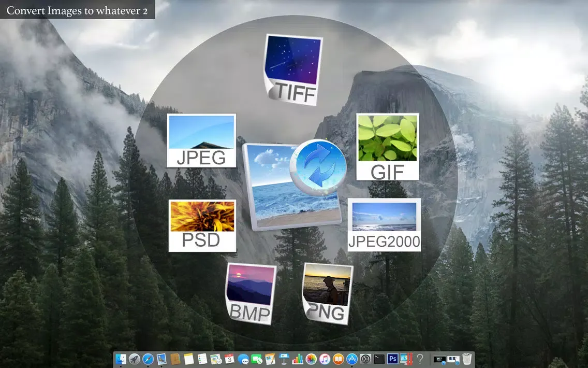588x368 pixels.
Task: Click the help question mark in the Dock
Action: [420, 358]
